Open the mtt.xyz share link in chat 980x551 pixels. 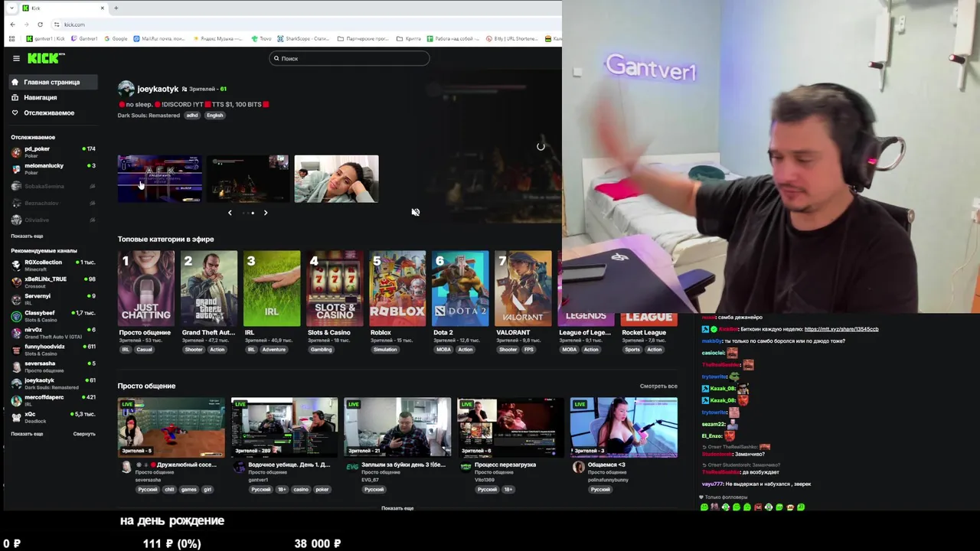point(841,329)
